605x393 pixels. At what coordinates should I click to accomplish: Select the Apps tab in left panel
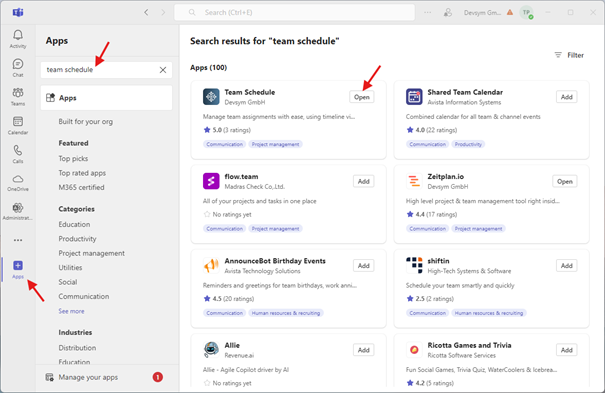[106, 98]
